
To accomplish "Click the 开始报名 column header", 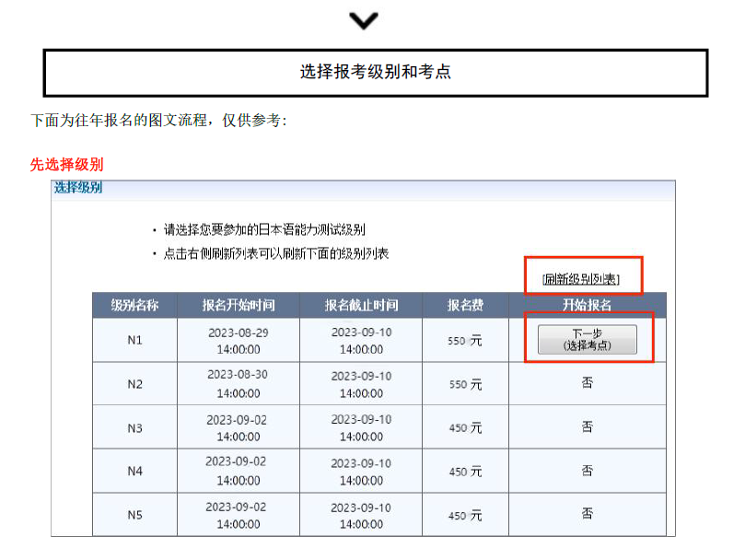I will (588, 305).
